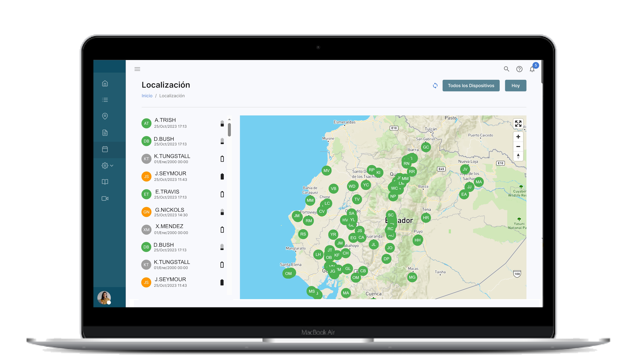Open the document reports sidebar icon
This screenshot has height=362, width=644.
[x=105, y=133]
